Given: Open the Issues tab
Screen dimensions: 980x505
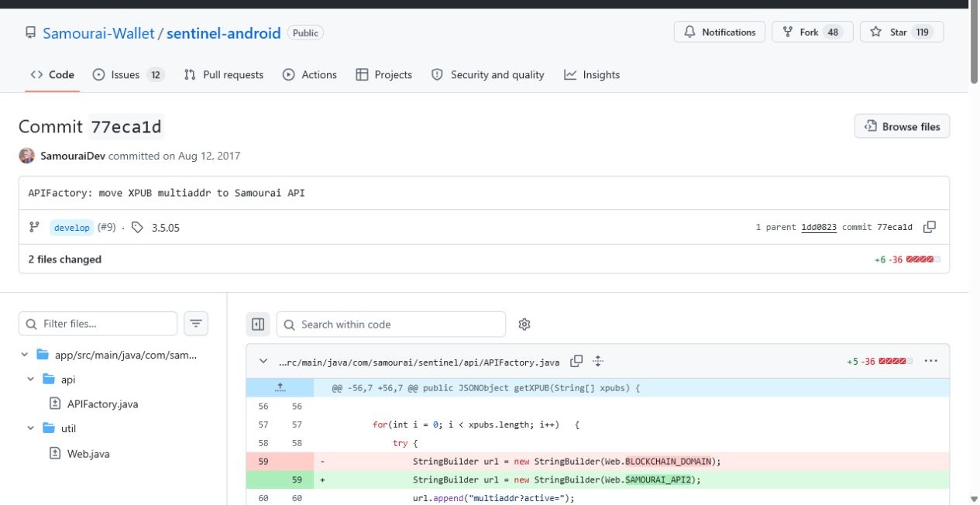Looking at the screenshot, I should [x=128, y=75].
